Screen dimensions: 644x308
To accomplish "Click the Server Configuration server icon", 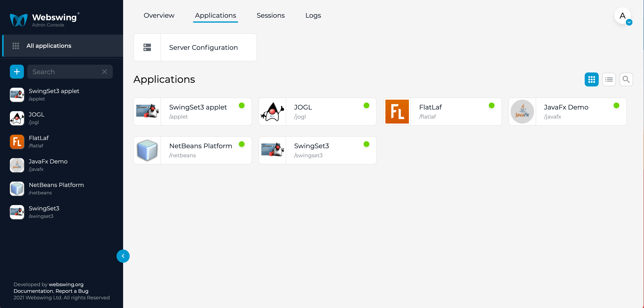I will point(147,48).
